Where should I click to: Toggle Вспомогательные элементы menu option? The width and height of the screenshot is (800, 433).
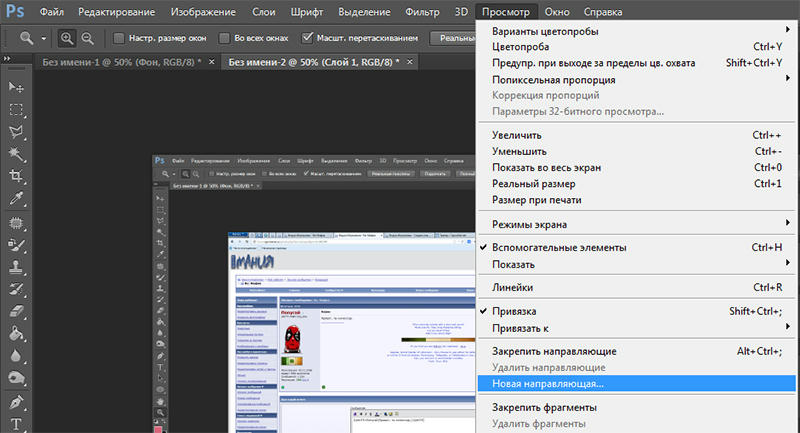(637, 247)
